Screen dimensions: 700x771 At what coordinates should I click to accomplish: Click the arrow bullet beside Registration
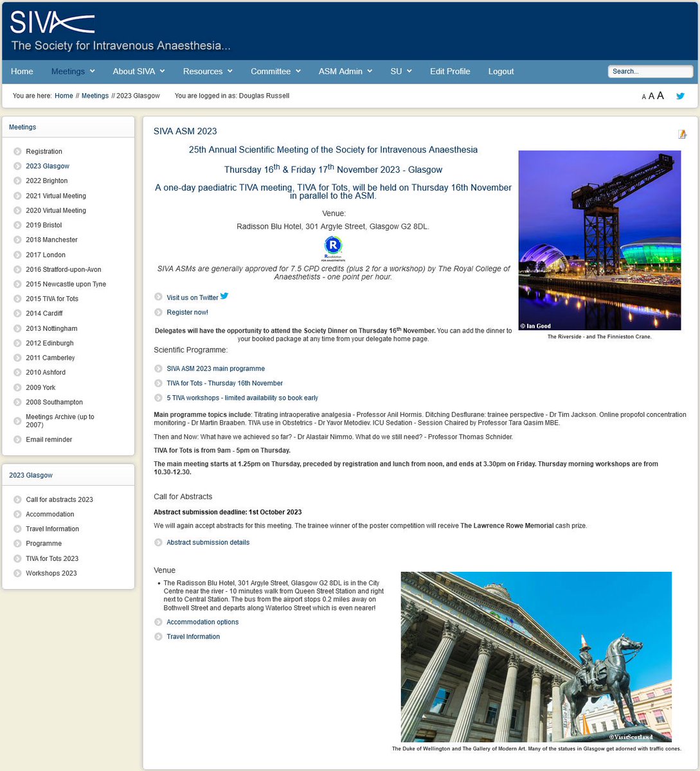(x=17, y=152)
